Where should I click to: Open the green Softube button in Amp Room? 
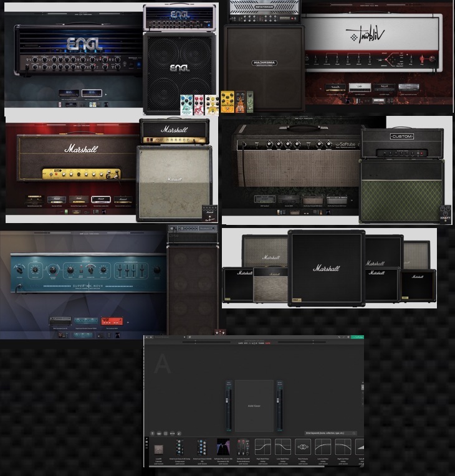coord(357,337)
